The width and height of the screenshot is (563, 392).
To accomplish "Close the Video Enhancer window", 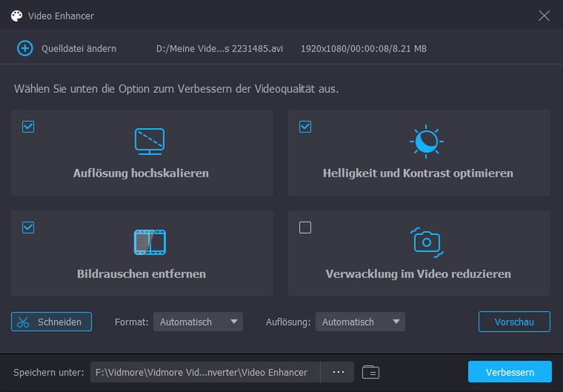I will [x=544, y=15].
